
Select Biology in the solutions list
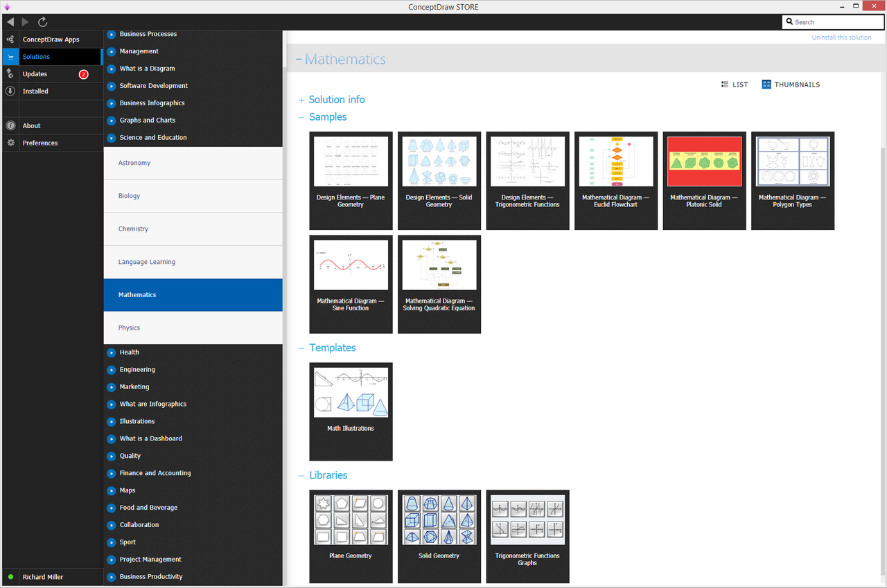pos(193,196)
